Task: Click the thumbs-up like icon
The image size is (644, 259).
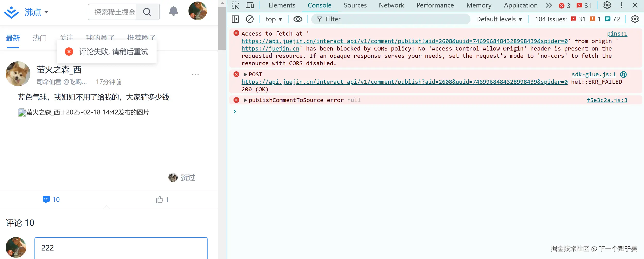Action: [x=159, y=199]
